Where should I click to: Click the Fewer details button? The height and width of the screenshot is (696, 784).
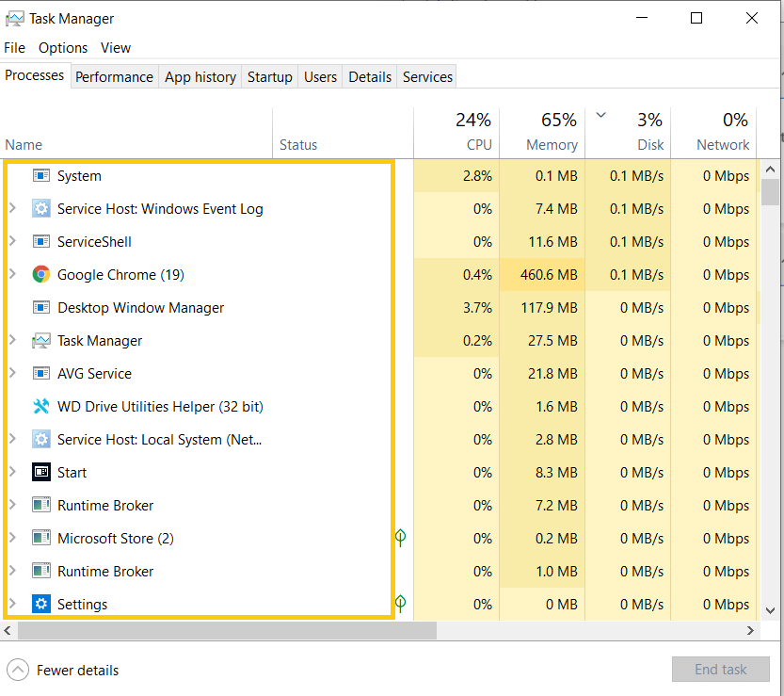tap(76, 670)
